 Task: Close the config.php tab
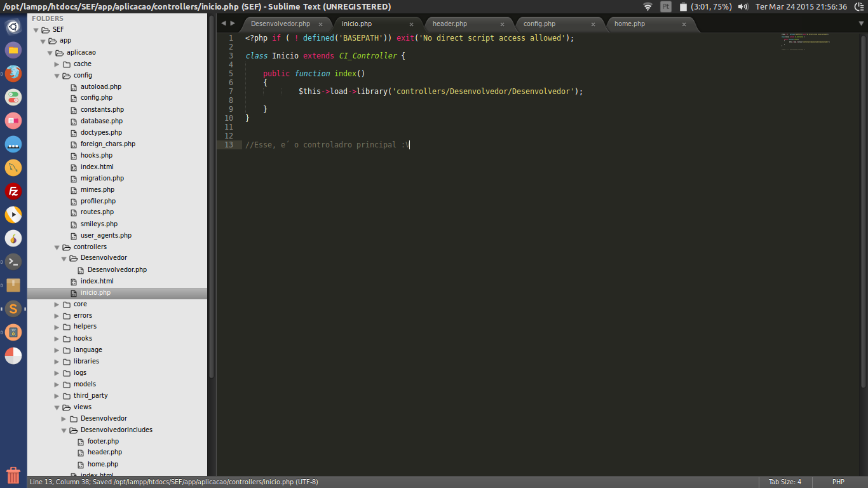click(593, 24)
